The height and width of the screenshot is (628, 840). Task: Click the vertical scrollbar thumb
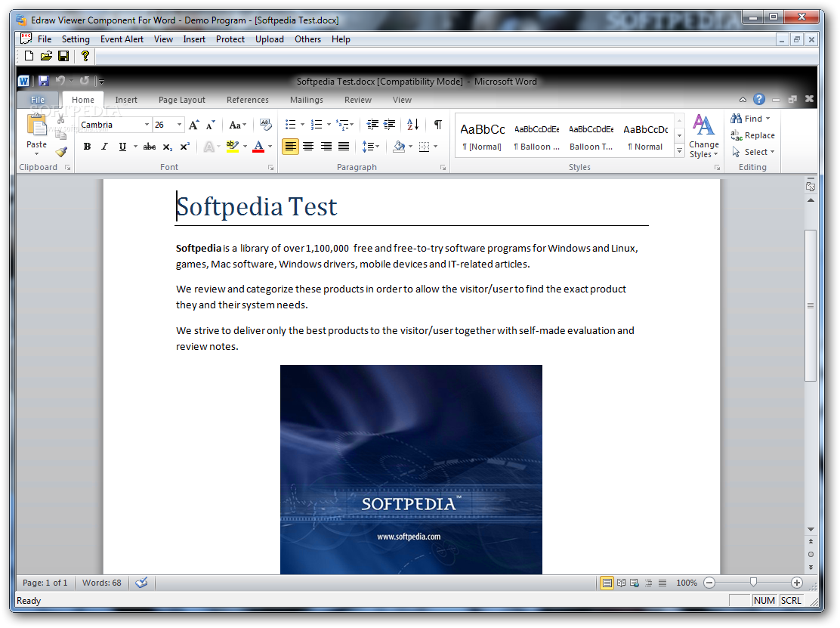tap(810, 305)
